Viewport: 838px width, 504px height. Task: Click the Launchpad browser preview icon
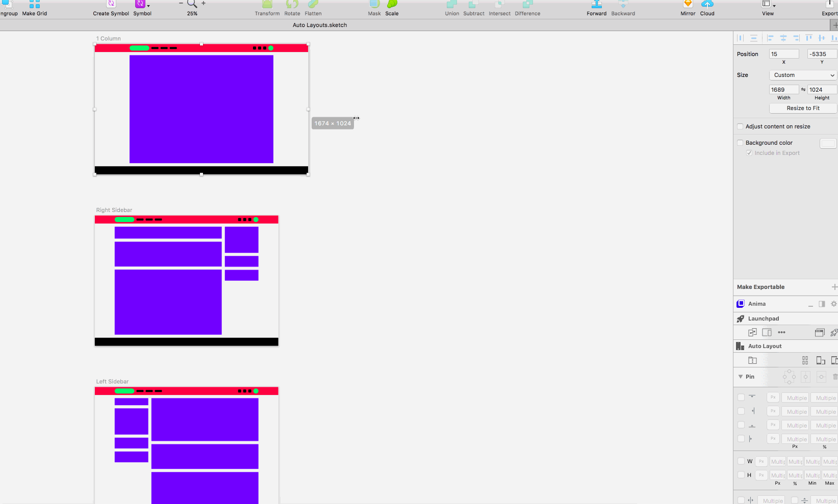pos(820,332)
